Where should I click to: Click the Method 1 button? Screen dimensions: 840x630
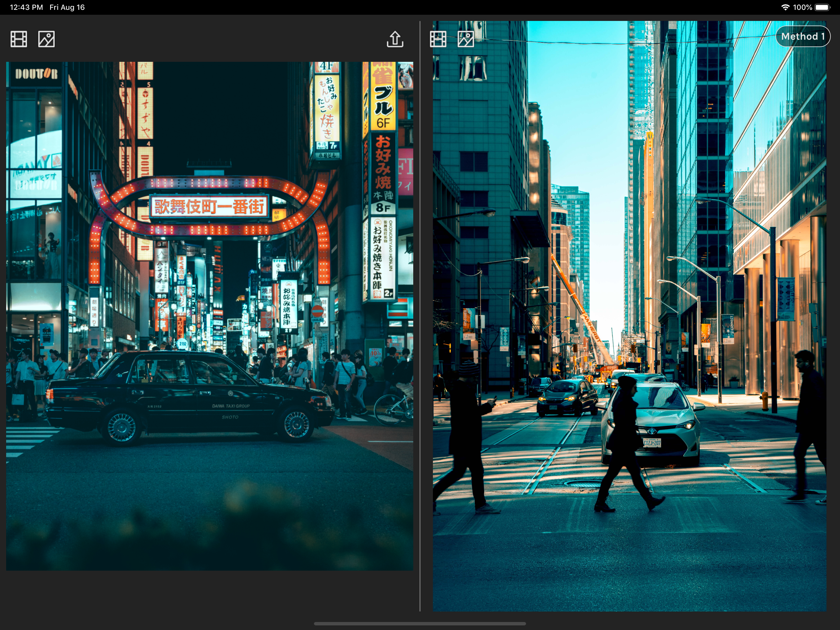coord(802,37)
